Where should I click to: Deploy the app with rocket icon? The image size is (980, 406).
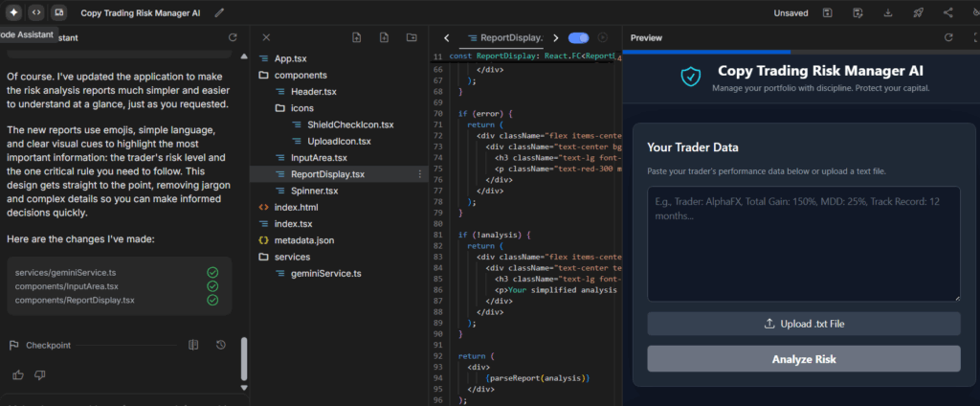coord(918,12)
